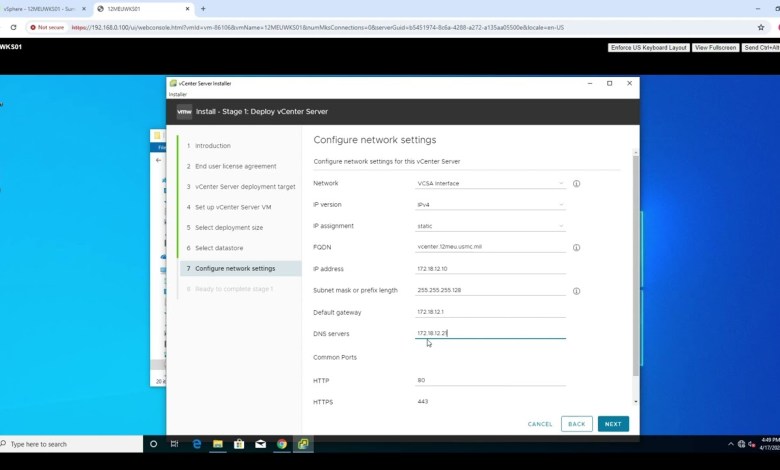The height and width of the screenshot is (470, 780).
Task: Click the scrollbar down arrow
Action: tap(636, 401)
